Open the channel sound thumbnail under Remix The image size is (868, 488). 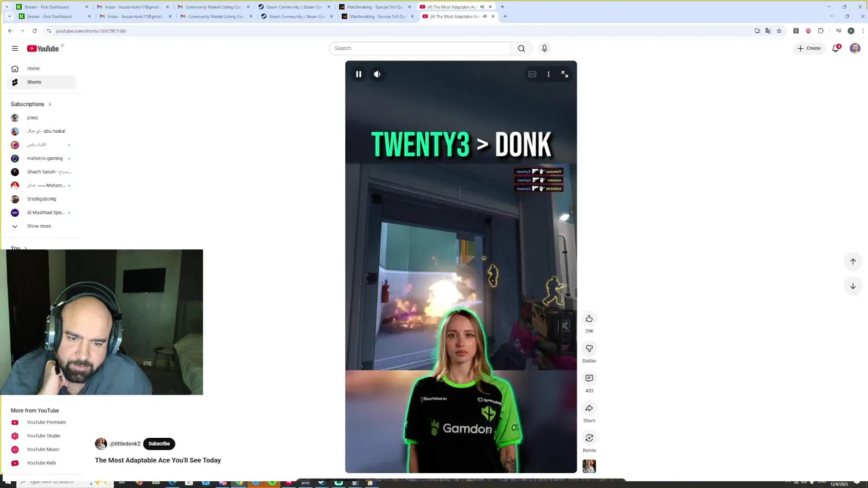point(589,466)
